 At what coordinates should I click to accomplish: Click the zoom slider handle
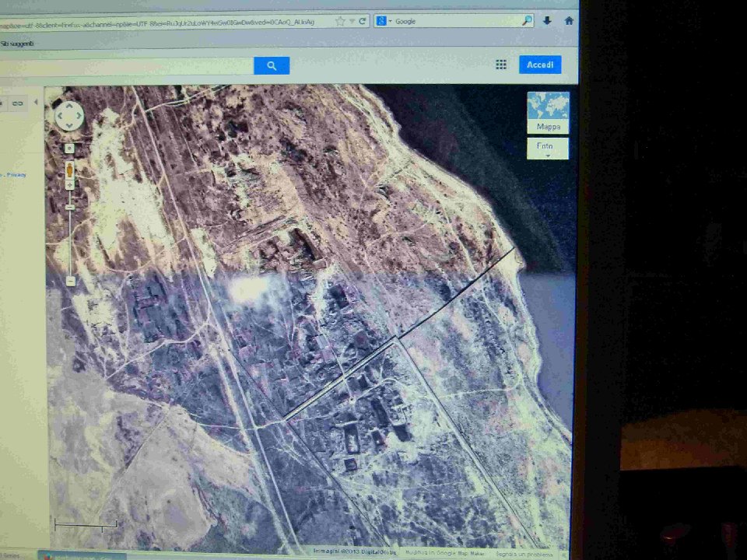click(x=70, y=207)
